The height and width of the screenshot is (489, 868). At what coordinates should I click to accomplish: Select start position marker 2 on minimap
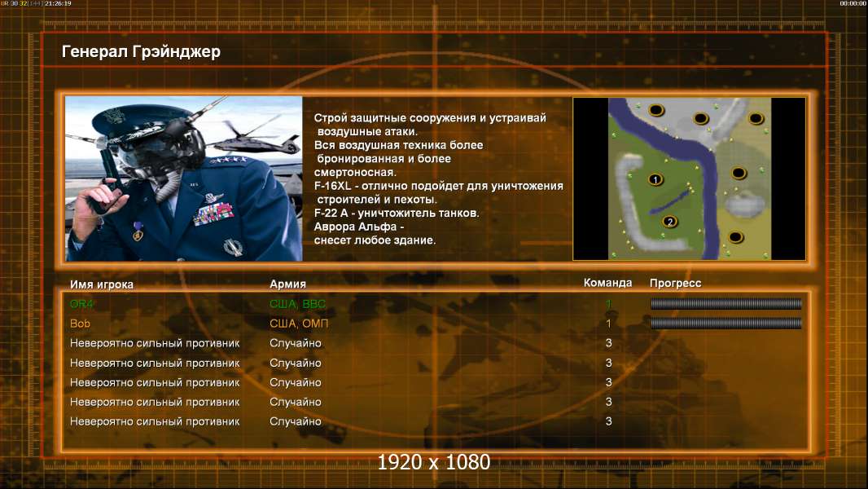coord(670,222)
